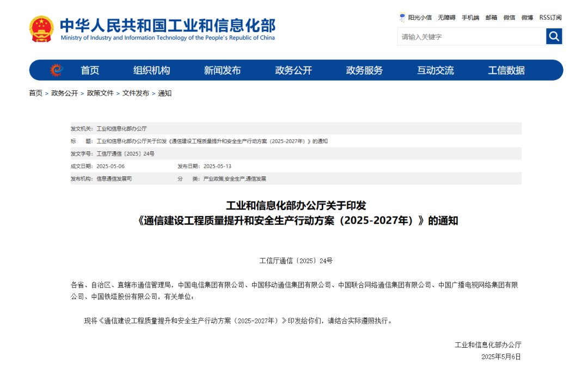The height and width of the screenshot is (369, 588).
Task: Click the red swirl icon in navigation bar
Action: (56, 70)
